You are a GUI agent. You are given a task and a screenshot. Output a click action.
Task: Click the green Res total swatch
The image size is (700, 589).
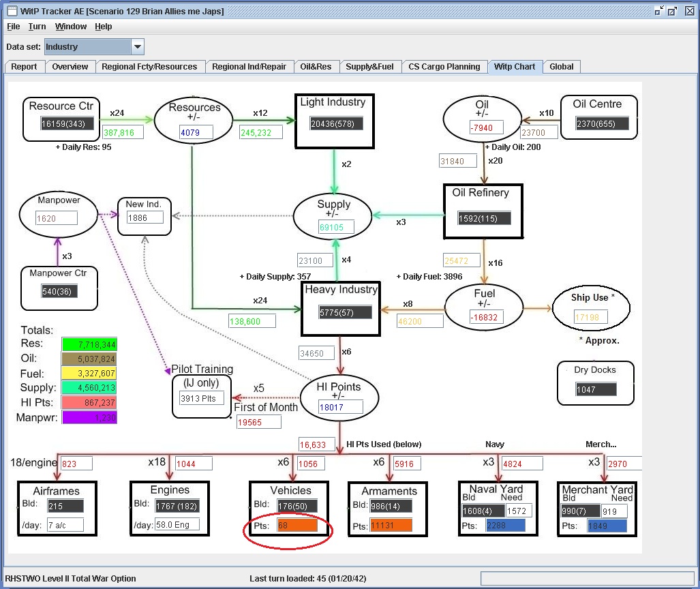[x=89, y=344]
